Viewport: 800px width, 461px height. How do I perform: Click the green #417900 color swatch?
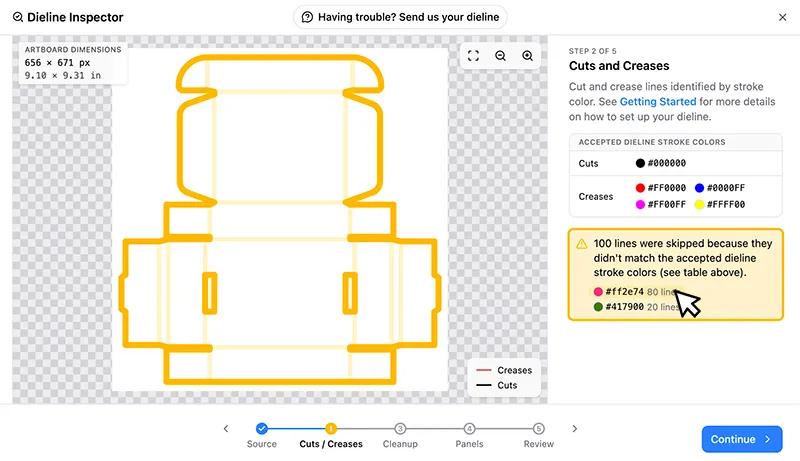[x=598, y=306]
